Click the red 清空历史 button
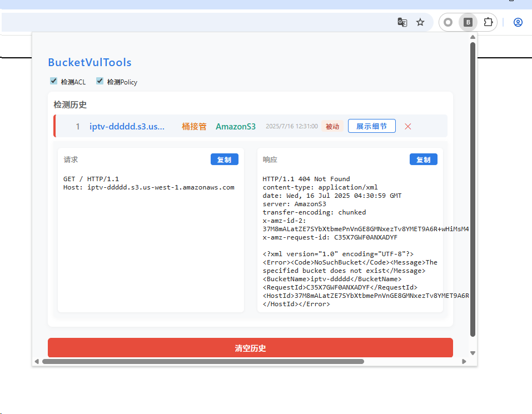The height and width of the screenshot is (414, 532). [x=250, y=347]
